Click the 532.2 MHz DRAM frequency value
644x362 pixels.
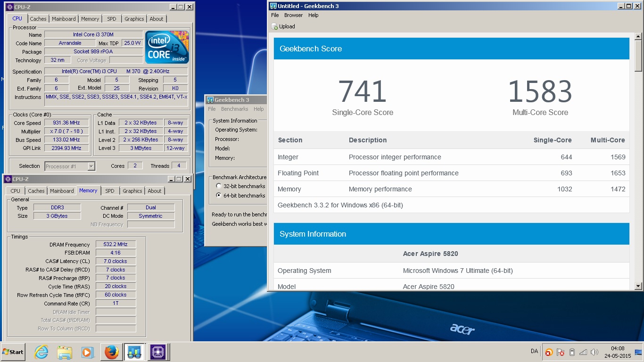tap(116, 244)
